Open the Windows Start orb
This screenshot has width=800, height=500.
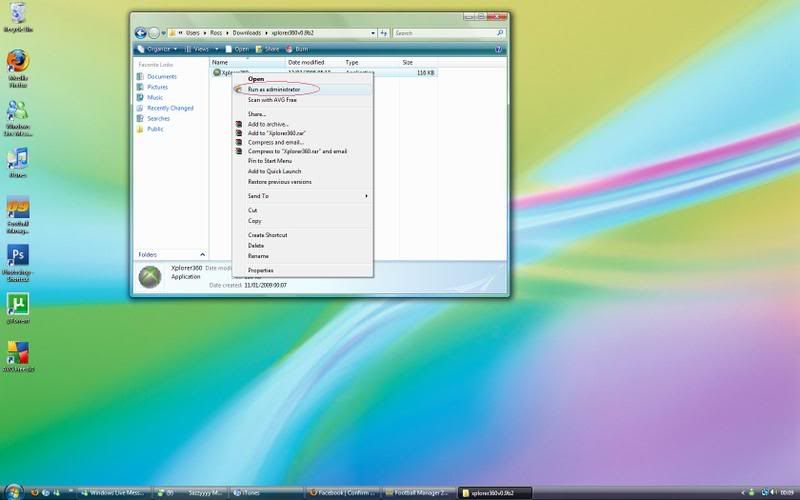[x=13, y=492]
